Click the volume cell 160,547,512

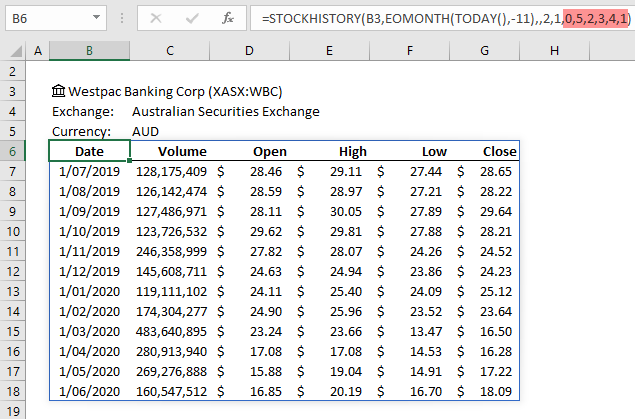pyautogui.click(x=171, y=391)
